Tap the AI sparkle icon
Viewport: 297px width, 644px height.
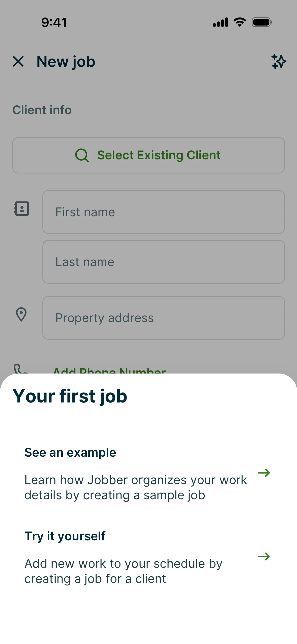[279, 61]
